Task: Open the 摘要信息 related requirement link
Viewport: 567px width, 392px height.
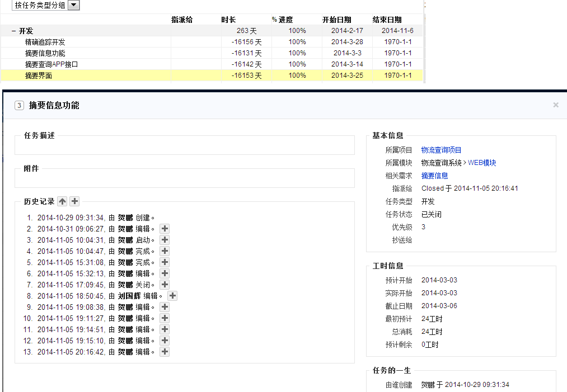Action: coord(434,176)
